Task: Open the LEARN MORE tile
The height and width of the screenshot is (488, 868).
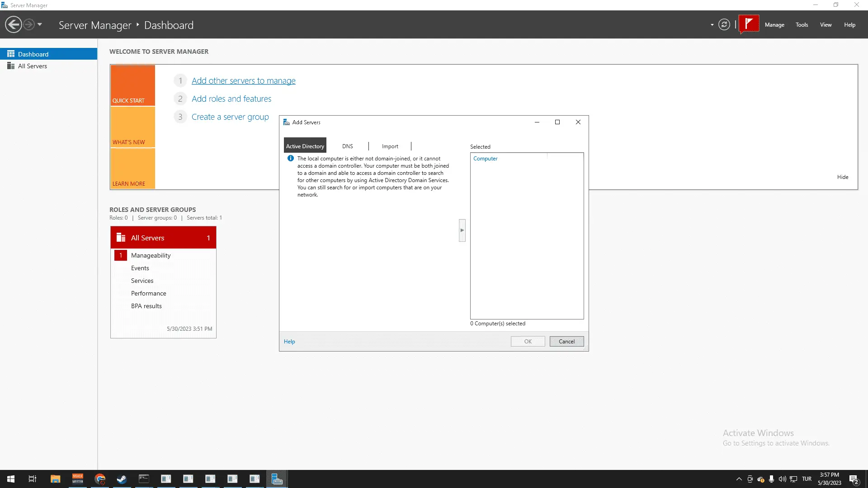Action: coord(133,169)
